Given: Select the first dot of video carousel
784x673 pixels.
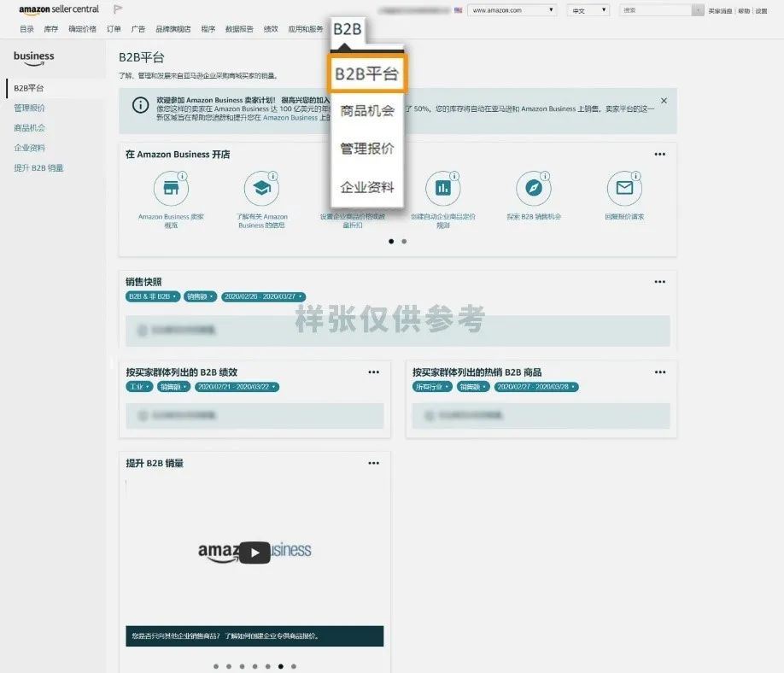Looking at the screenshot, I should point(216,666).
